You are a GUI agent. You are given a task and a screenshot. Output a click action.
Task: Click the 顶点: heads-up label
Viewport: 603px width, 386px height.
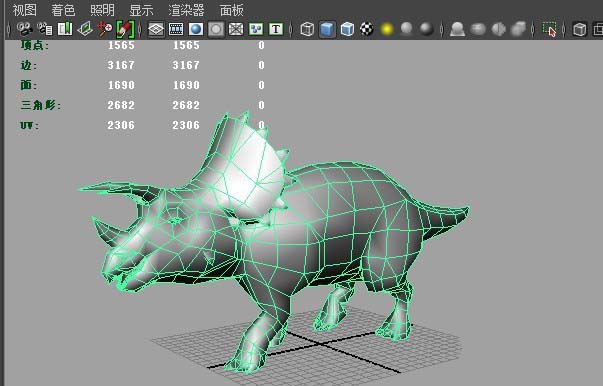35,45
